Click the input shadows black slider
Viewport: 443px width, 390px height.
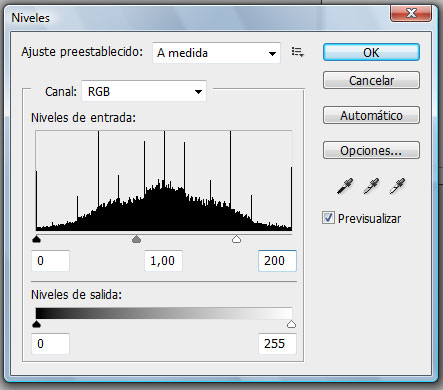[37, 239]
